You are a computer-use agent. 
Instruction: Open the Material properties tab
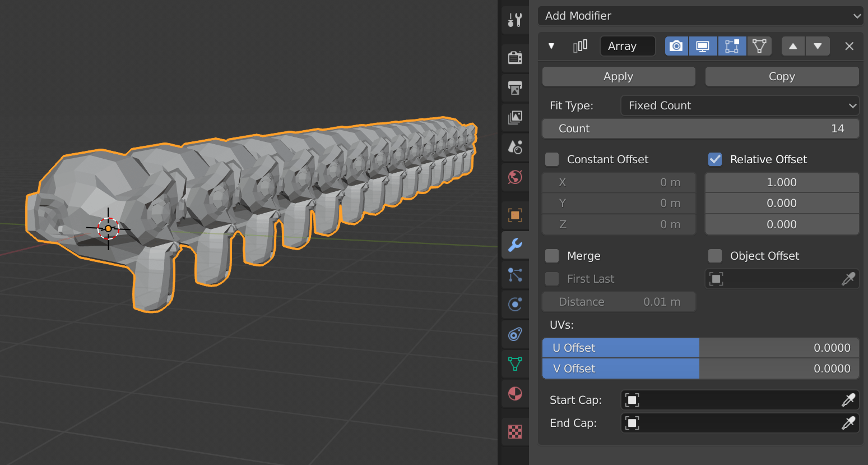(515, 393)
